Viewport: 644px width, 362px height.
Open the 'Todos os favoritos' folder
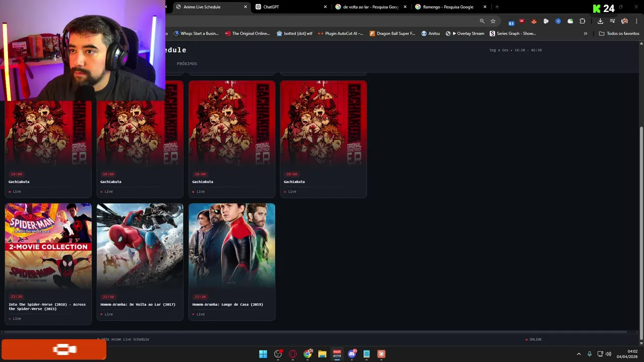click(619, 34)
